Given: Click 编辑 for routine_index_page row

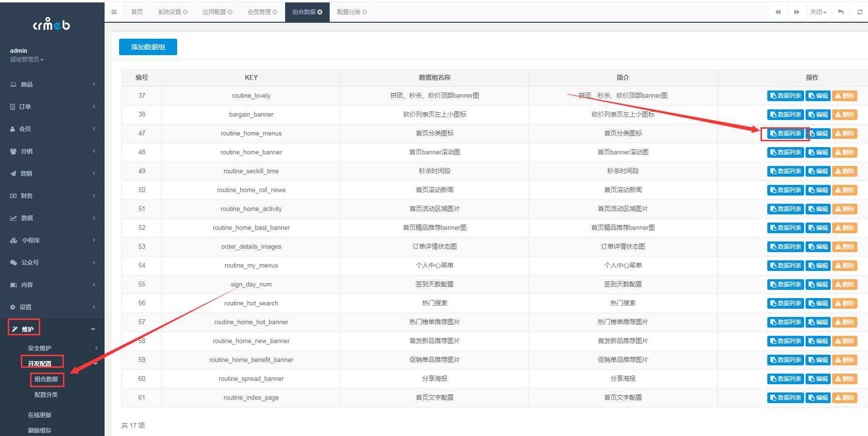Looking at the screenshot, I should [818, 398].
